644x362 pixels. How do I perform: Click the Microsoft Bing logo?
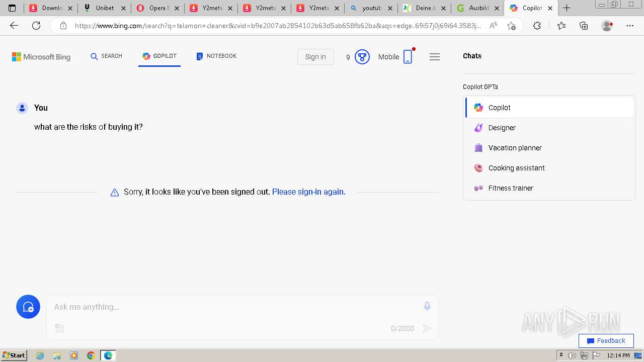pyautogui.click(x=41, y=57)
